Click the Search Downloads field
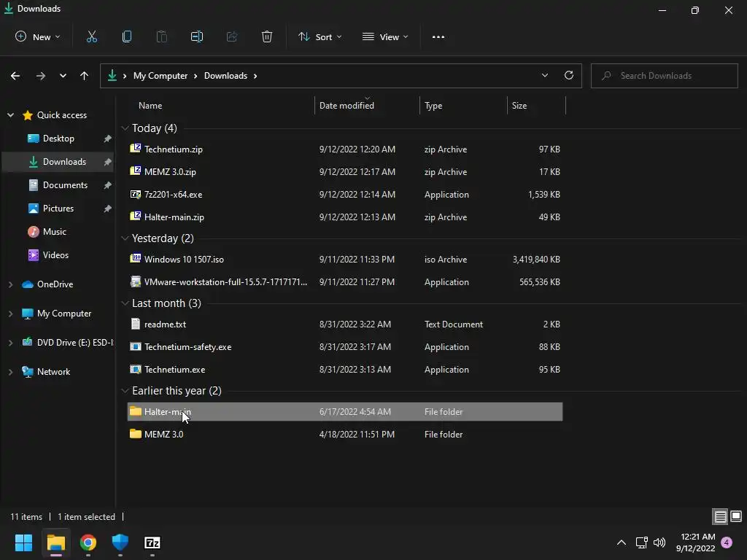747x560 pixels. pyautogui.click(x=664, y=76)
